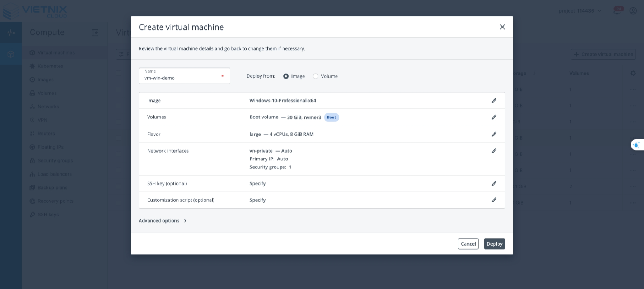Click the floating droplet assistant icon
644x289 pixels.
click(637, 145)
